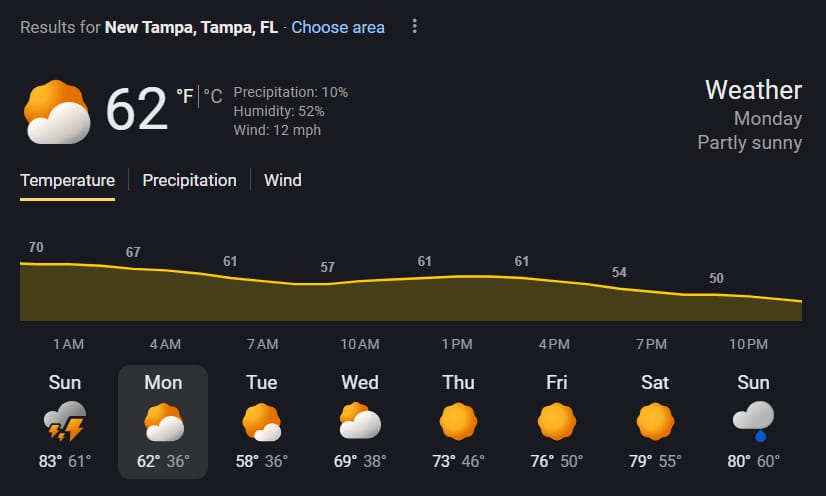
Task: Click the 7 PM time marker
Action: click(x=651, y=345)
